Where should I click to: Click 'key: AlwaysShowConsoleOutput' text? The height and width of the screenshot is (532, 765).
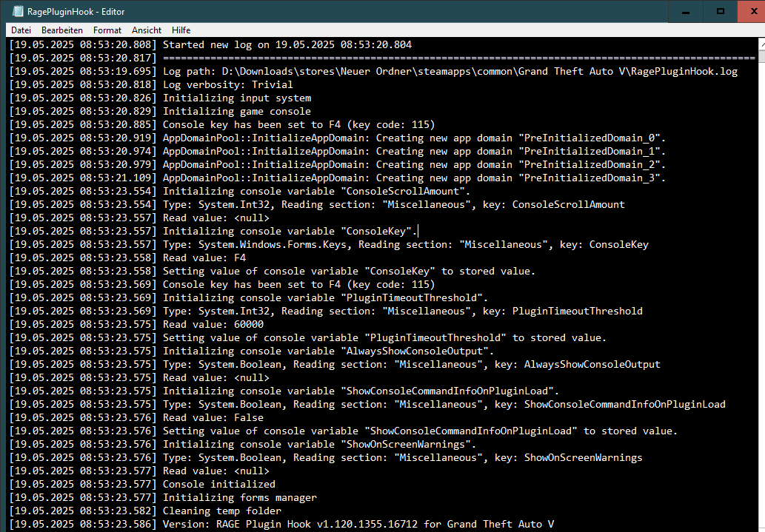(x=578, y=364)
